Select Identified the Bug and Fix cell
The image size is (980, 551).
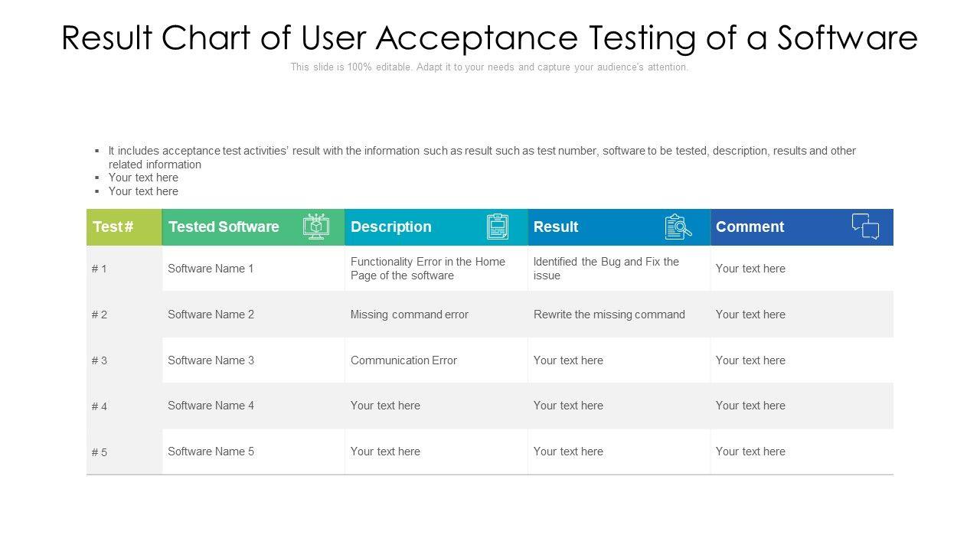[x=606, y=269]
